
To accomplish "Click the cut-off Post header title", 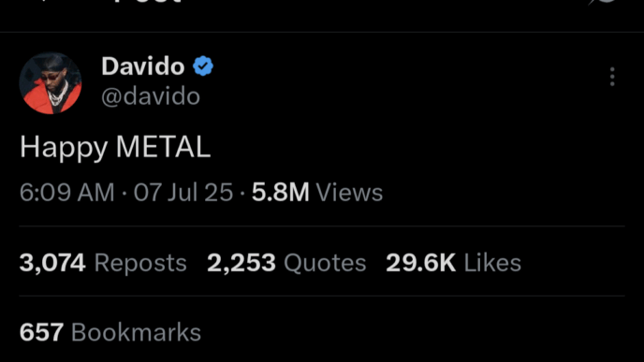I will pos(148,2).
